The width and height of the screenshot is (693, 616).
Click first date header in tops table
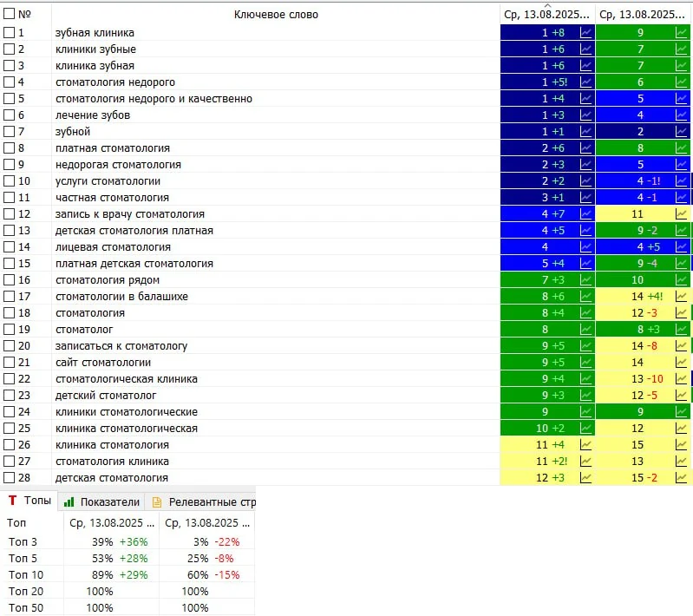coord(112,522)
